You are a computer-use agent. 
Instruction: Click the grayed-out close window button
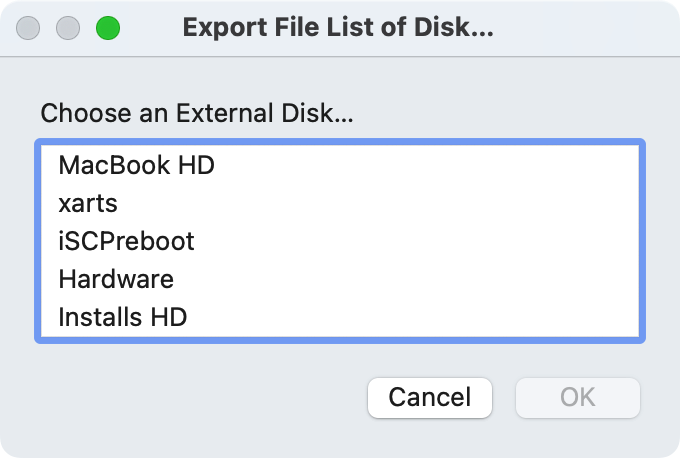[x=28, y=28]
